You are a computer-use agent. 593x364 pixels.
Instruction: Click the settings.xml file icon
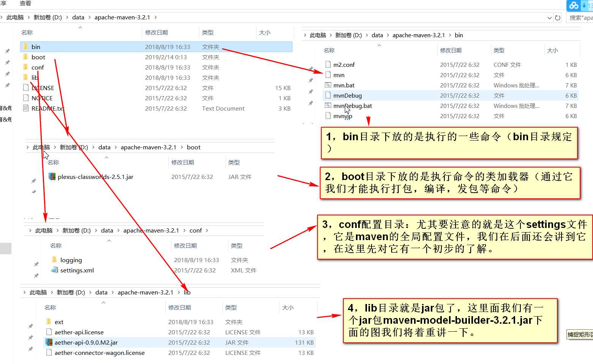point(54,270)
